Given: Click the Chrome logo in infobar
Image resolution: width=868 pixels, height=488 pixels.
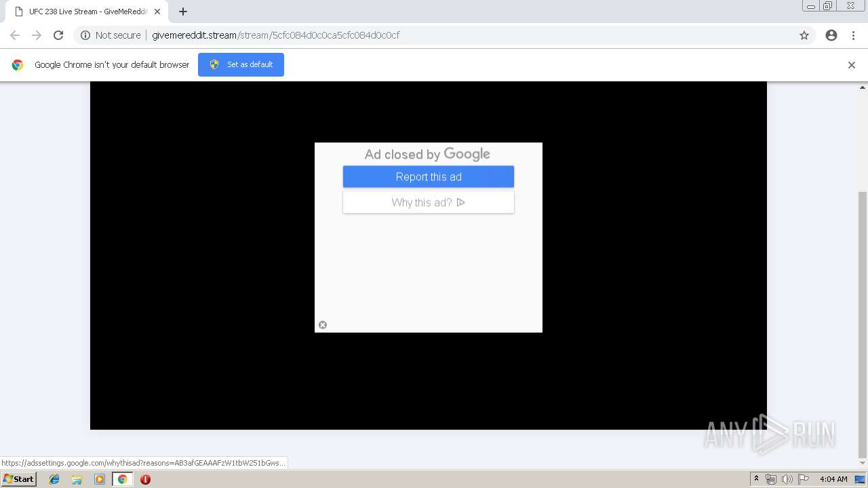Looking at the screenshot, I should pos(18,65).
